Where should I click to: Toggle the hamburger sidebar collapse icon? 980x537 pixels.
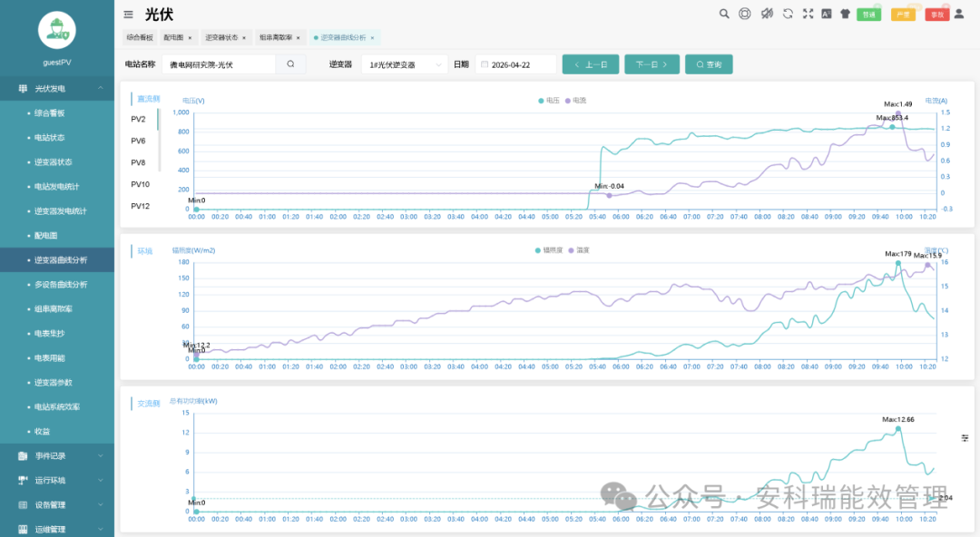tap(128, 15)
